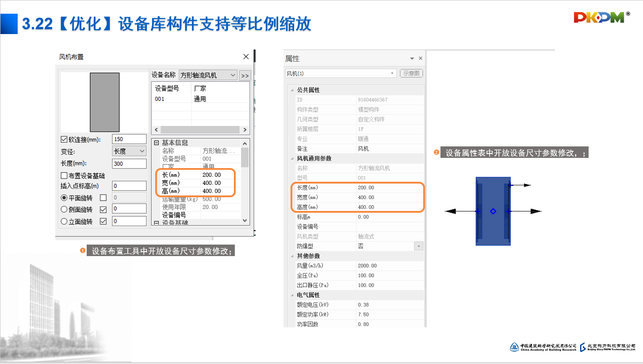Select the 平面旋转 radio button
The image size is (643, 364).
tap(64, 198)
